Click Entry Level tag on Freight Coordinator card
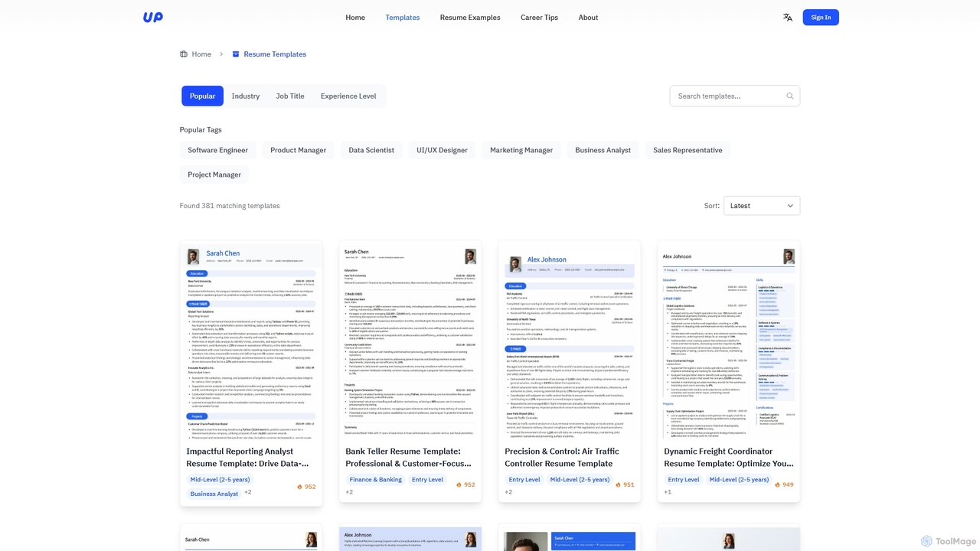The width and height of the screenshot is (980, 551). [x=684, y=480]
